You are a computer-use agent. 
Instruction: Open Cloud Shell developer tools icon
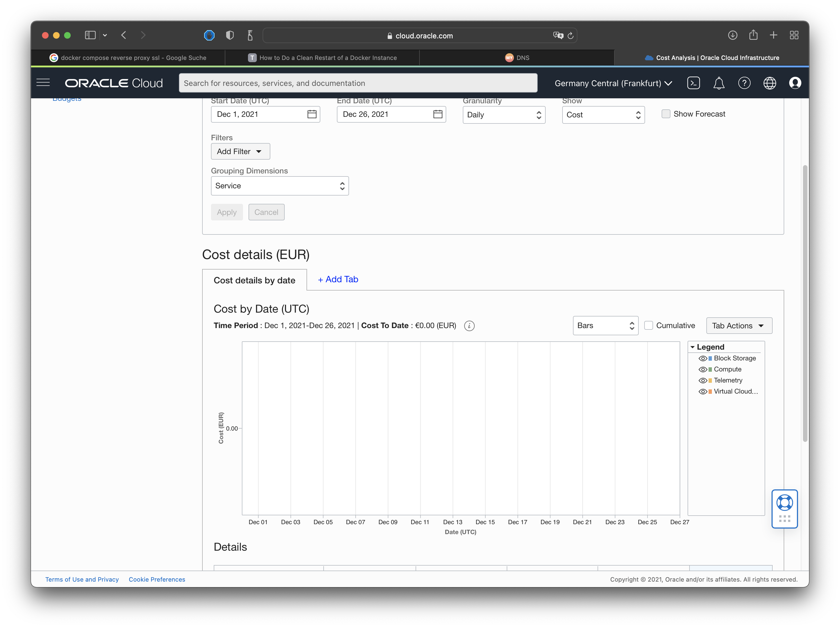point(693,83)
